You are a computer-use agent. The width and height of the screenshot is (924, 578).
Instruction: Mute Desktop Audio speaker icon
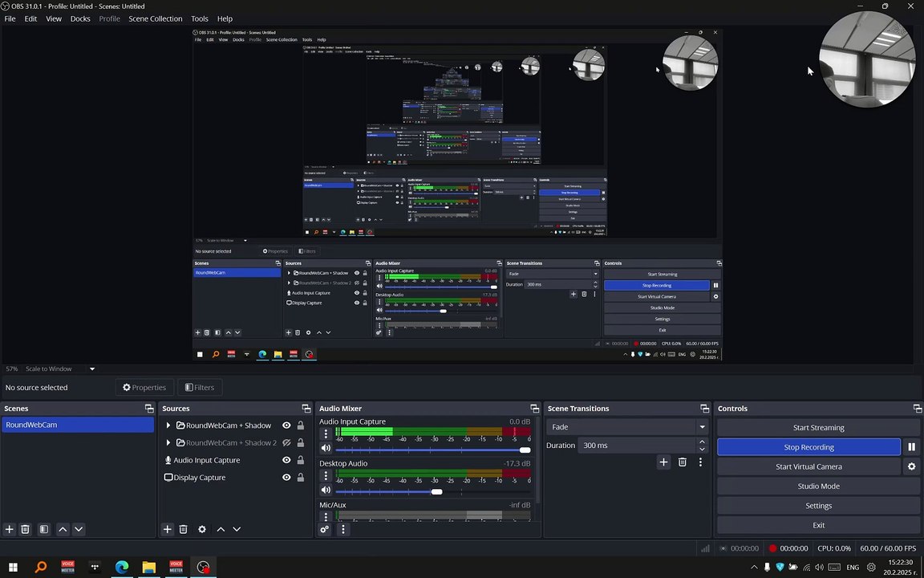coord(326,490)
